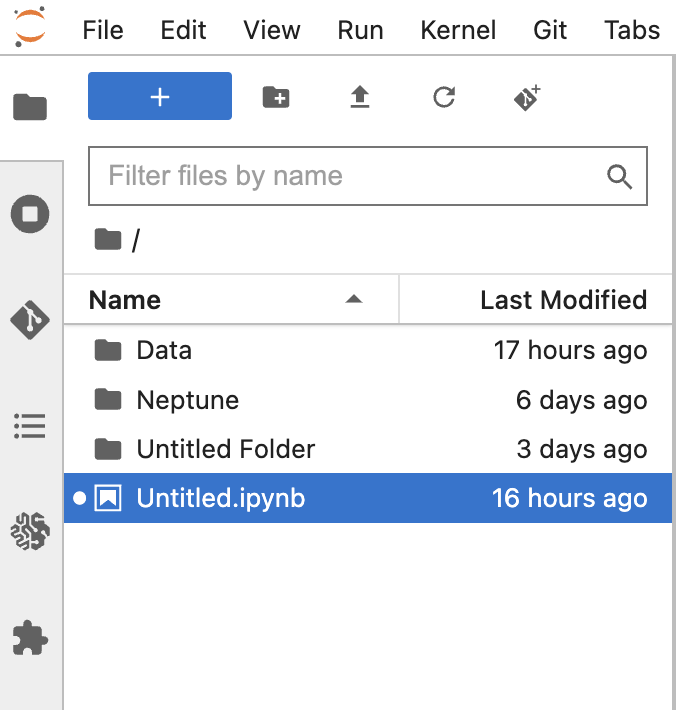Sort files by Name column
The height and width of the screenshot is (710, 676).
tap(125, 300)
